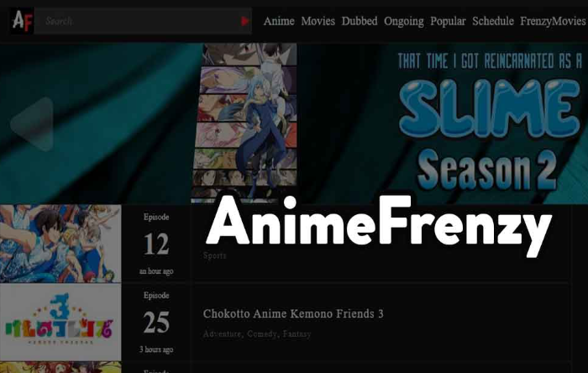Click the previous slide arrow on banner

point(34,124)
